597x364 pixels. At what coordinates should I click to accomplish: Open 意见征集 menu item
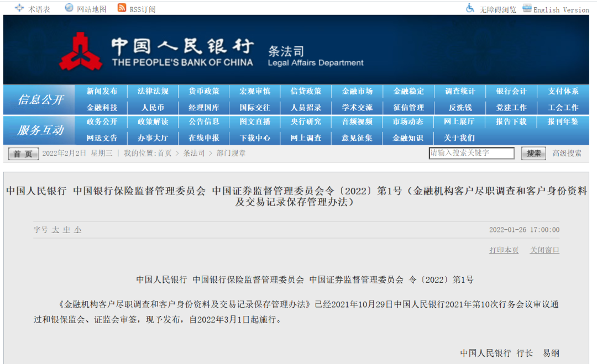coord(357,138)
